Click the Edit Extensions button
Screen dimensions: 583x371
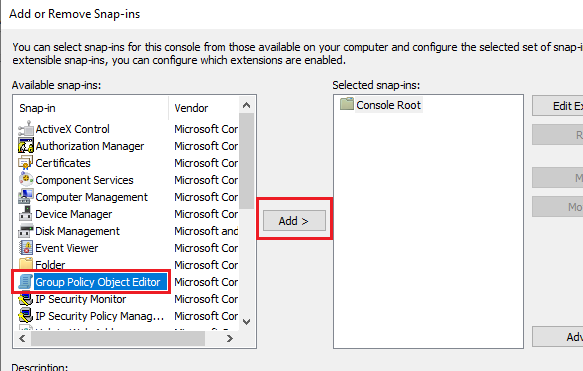pos(558,106)
